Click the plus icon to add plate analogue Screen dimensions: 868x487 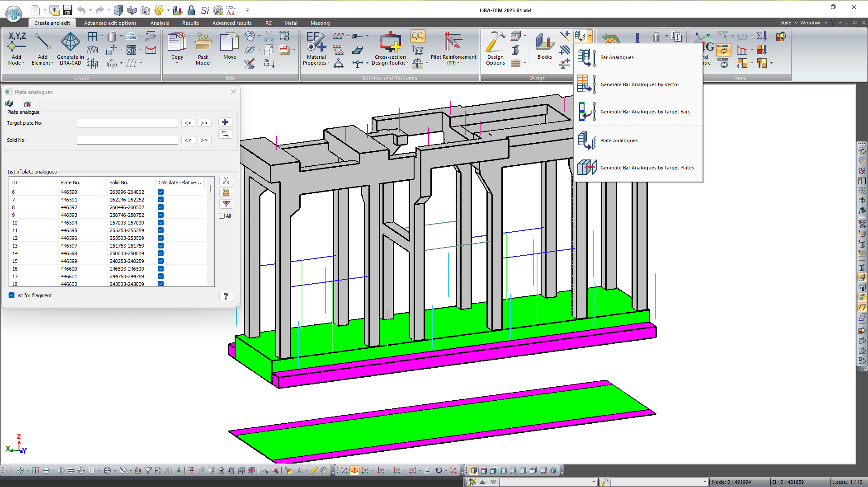pos(225,122)
